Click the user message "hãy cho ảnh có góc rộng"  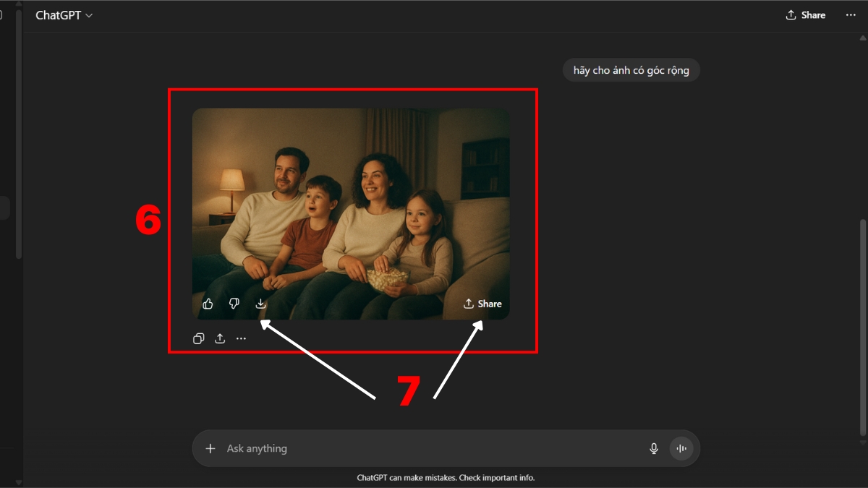[631, 70]
